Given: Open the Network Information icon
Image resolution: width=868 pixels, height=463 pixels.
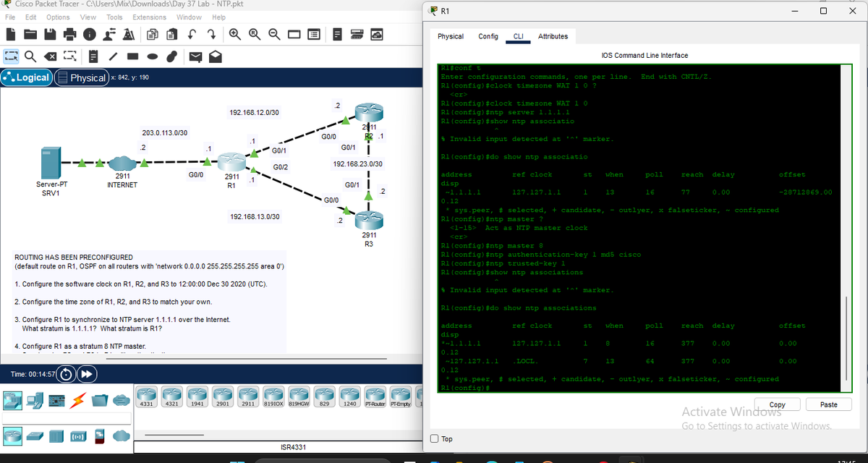Looking at the screenshot, I should (x=90, y=34).
